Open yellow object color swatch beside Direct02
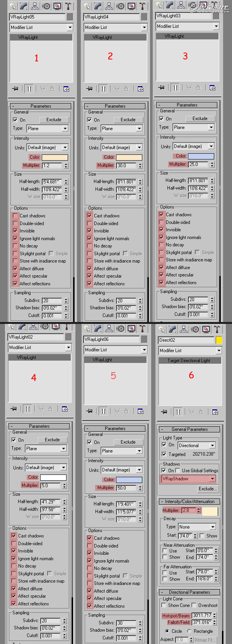232x644 pixels. [219, 340]
